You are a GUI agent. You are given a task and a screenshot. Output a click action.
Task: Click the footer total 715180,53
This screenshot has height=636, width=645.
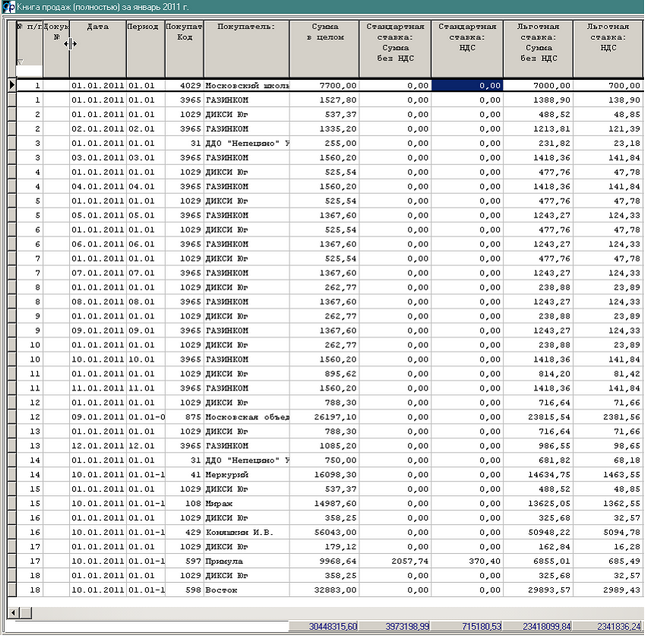point(467,626)
